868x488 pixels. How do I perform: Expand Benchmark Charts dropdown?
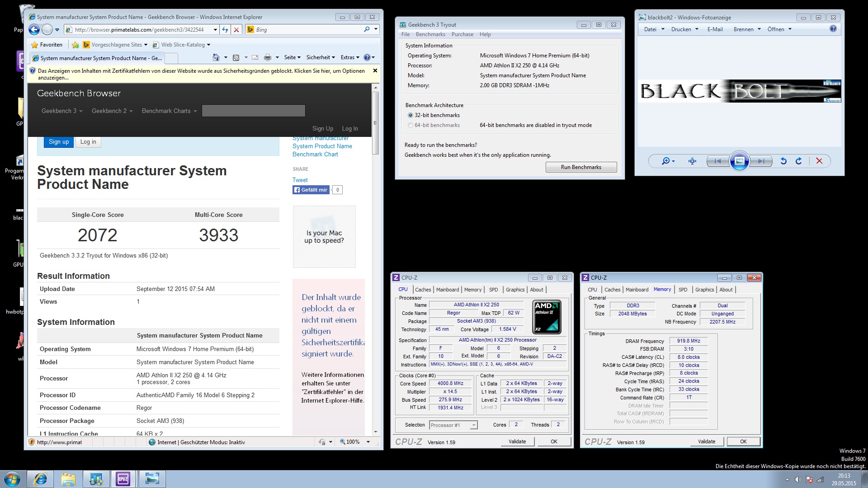pyautogui.click(x=169, y=111)
